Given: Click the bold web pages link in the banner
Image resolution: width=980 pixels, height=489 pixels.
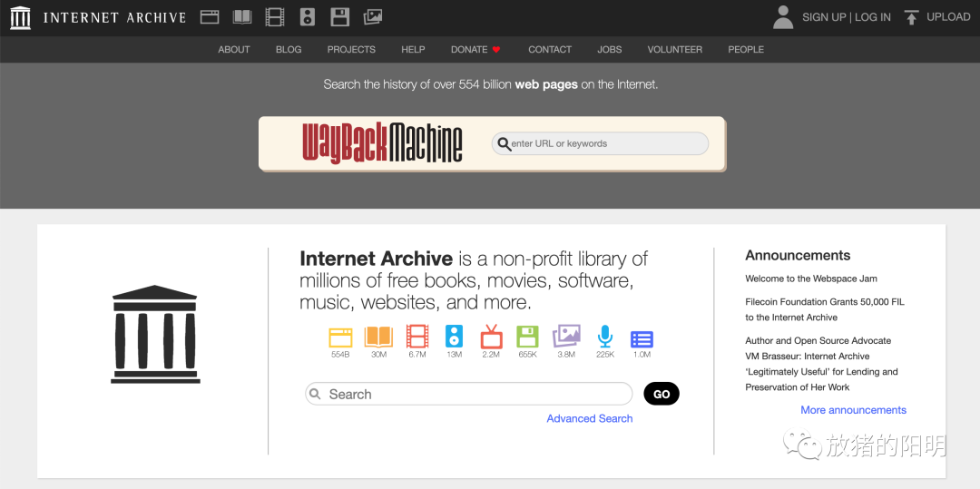Looking at the screenshot, I should 546,84.
